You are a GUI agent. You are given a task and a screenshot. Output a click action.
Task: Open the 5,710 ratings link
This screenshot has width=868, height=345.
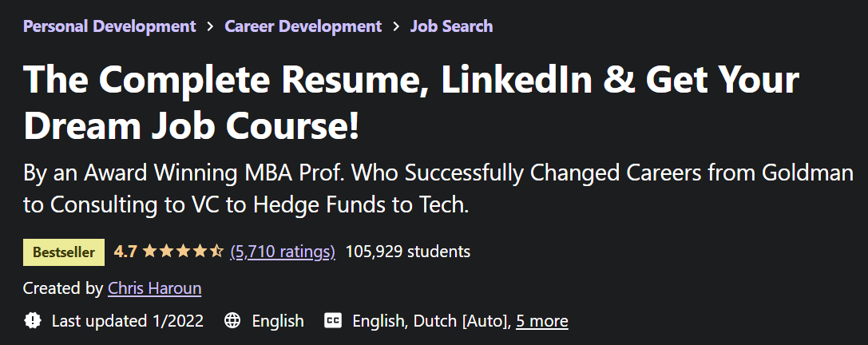click(x=283, y=252)
